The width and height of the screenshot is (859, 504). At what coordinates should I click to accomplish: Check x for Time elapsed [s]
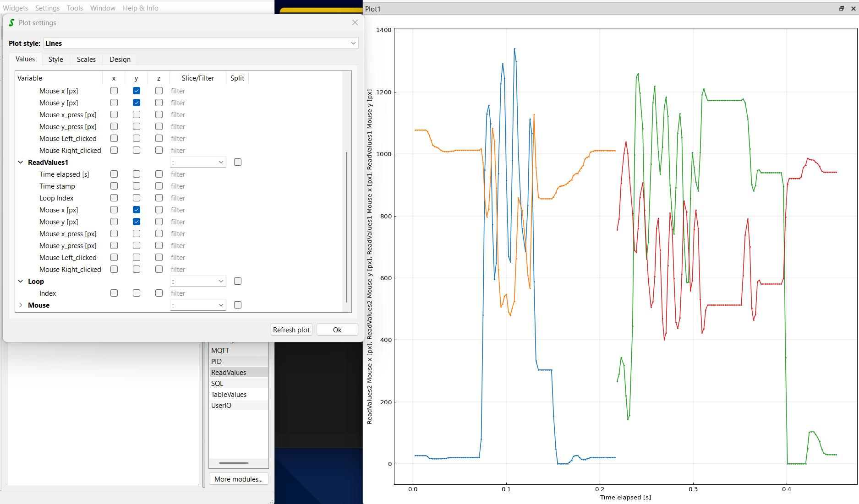pos(114,174)
